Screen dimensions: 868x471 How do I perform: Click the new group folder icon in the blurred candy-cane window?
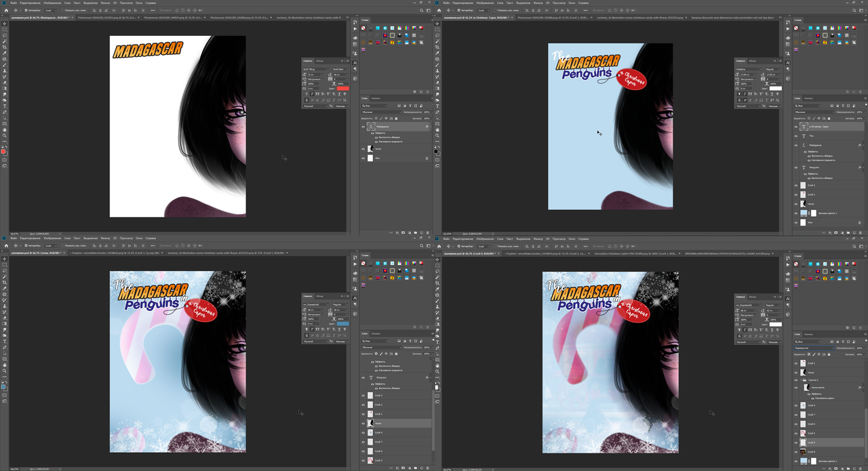(x=848, y=468)
